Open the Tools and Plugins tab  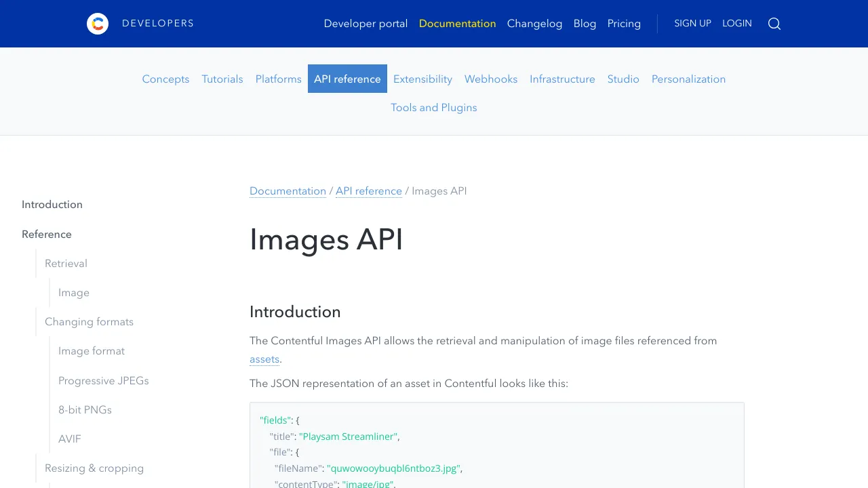pyautogui.click(x=434, y=108)
